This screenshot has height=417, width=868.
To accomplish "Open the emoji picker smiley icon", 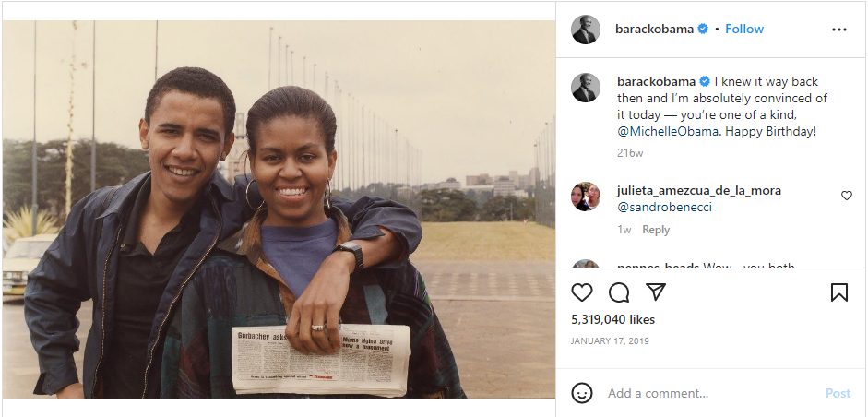I will point(582,393).
